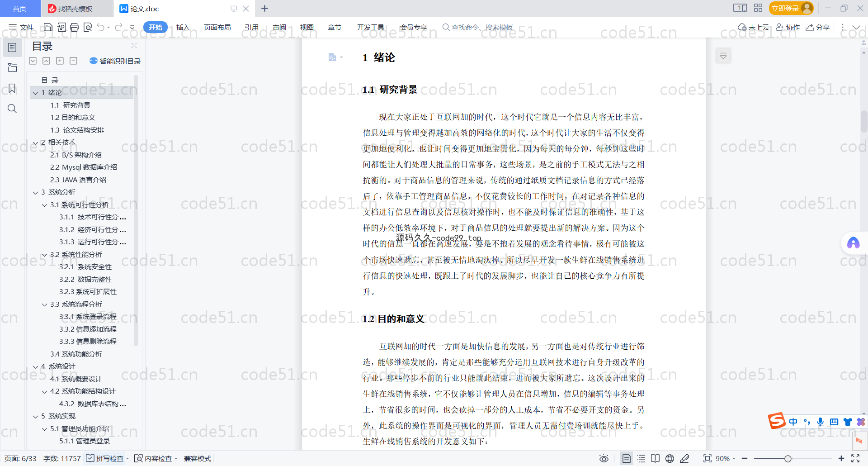The image size is (868, 466).
Task: Click the zoom out minus button
Action: coord(745,458)
